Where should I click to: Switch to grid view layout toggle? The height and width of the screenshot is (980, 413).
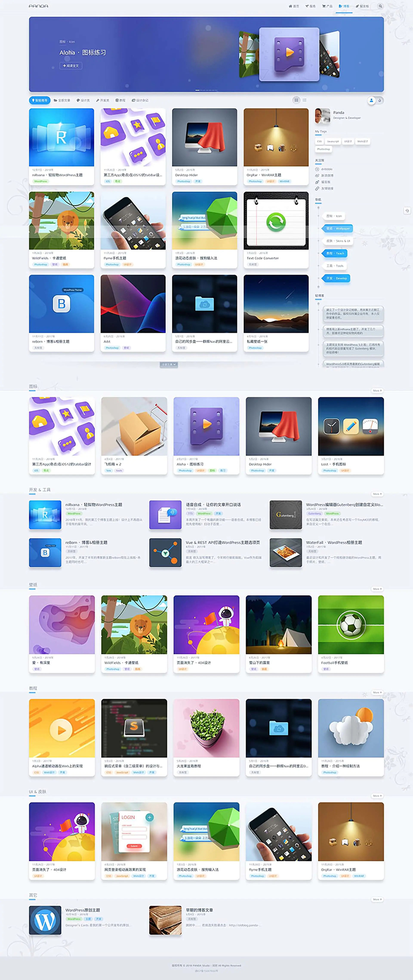(x=296, y=100)
